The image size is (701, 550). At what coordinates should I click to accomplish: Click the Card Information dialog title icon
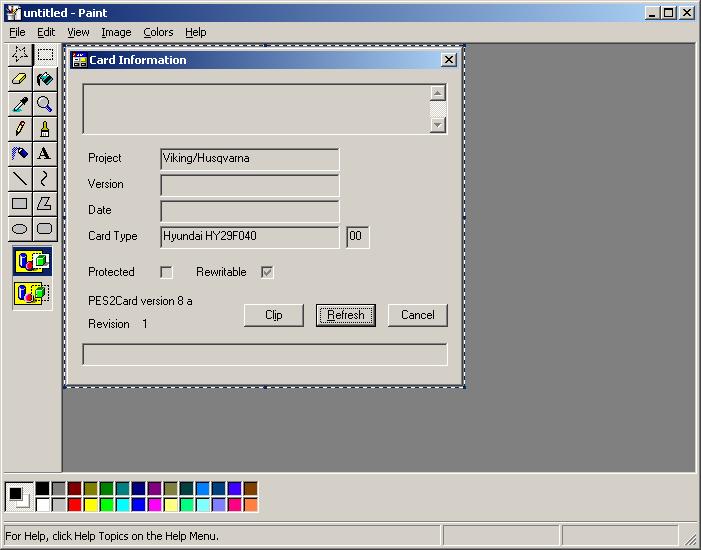[x=80, y=60]
